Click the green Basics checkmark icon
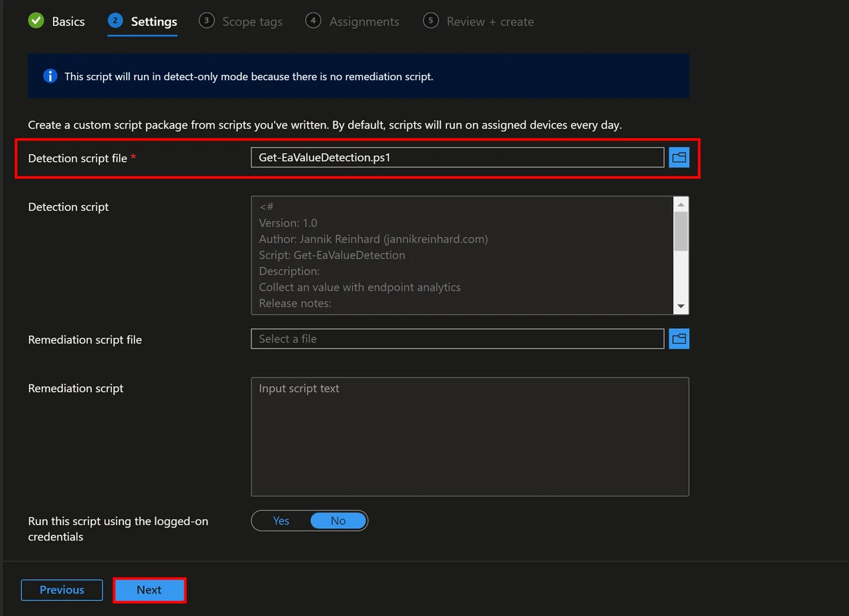Viewport: 849px width, 616px height. point(36,21)
